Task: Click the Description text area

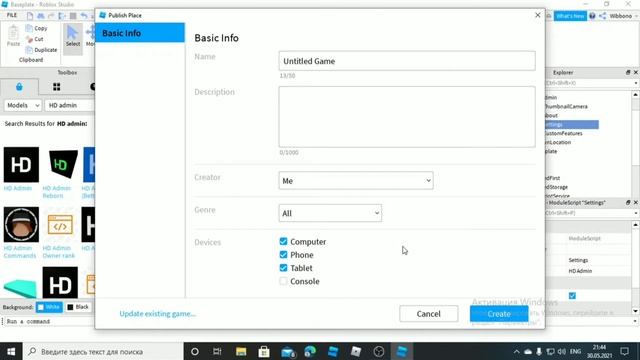Action: click(x=407, y=117)
